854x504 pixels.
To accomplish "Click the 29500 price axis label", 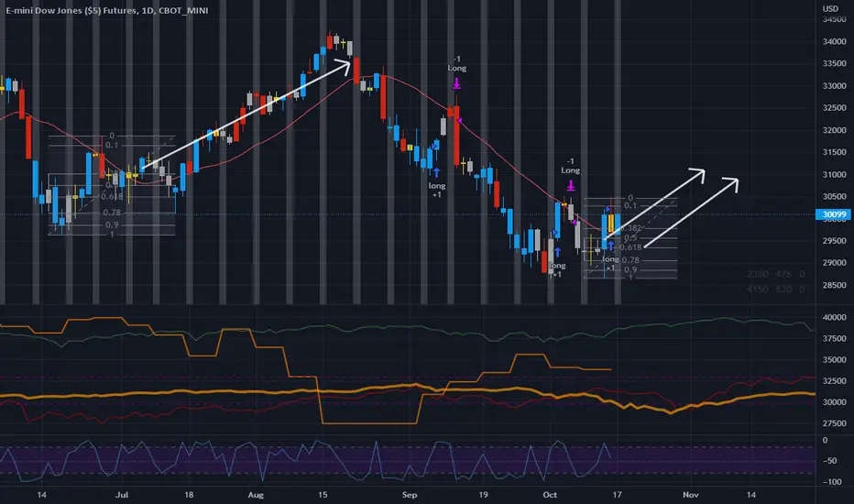I will coord(834,241).
